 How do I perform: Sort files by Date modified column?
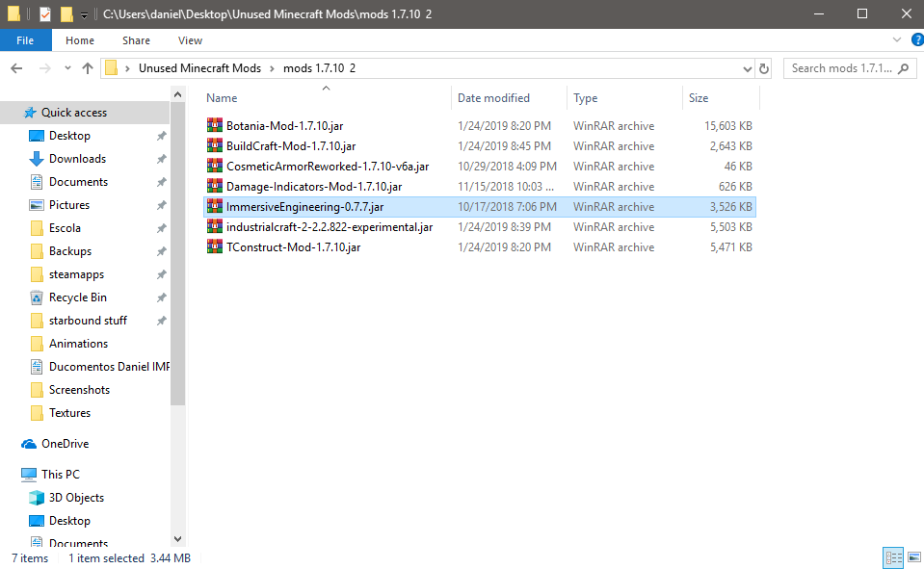[493, 98]
